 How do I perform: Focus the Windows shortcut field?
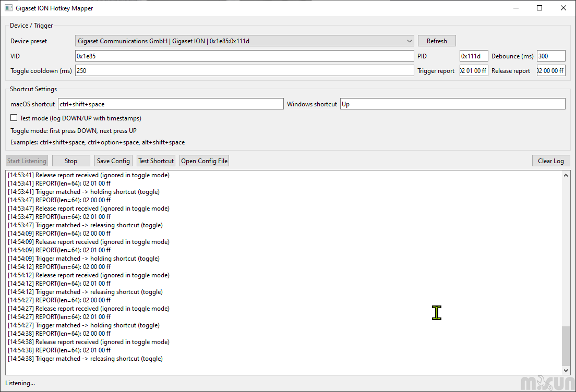[x=452, y=104]
